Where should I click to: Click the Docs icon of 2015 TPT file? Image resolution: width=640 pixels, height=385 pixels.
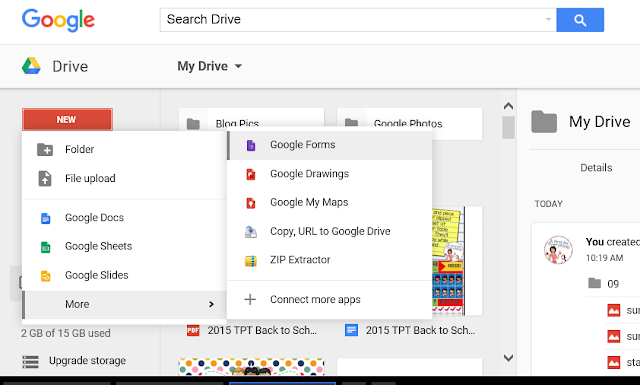pyautogui.click(x=351, y=330)
